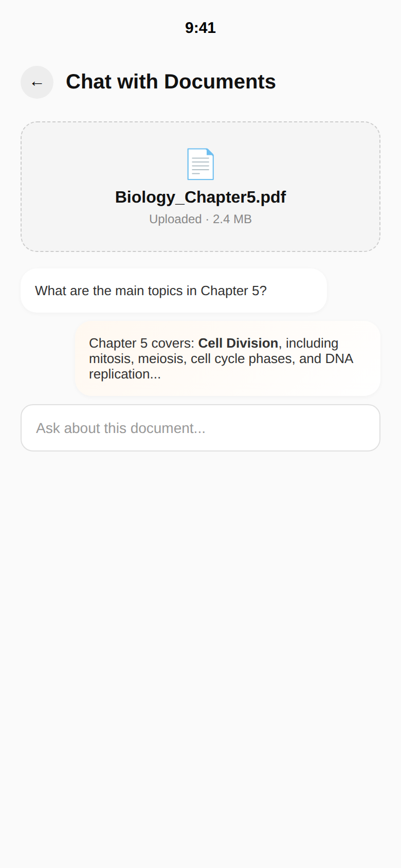Click the word "mitosis" in the answer
This screenshot has height=868, width=401.
[110, 358]
